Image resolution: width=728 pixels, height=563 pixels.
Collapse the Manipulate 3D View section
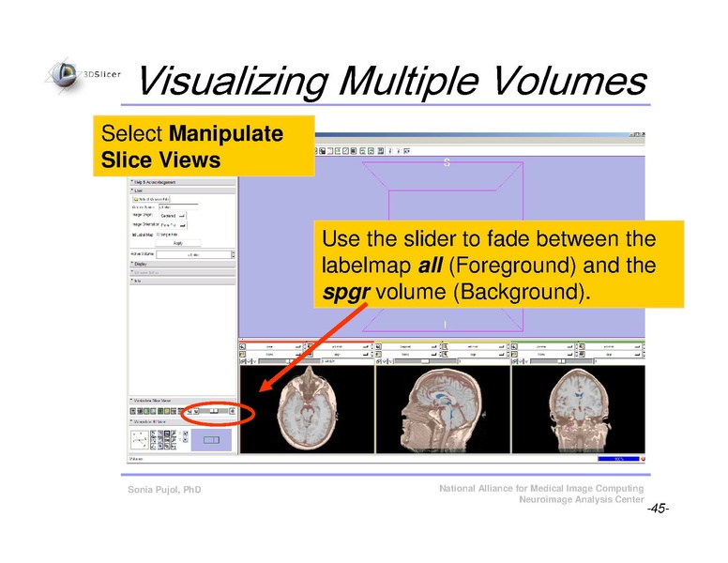coord(182,422)
